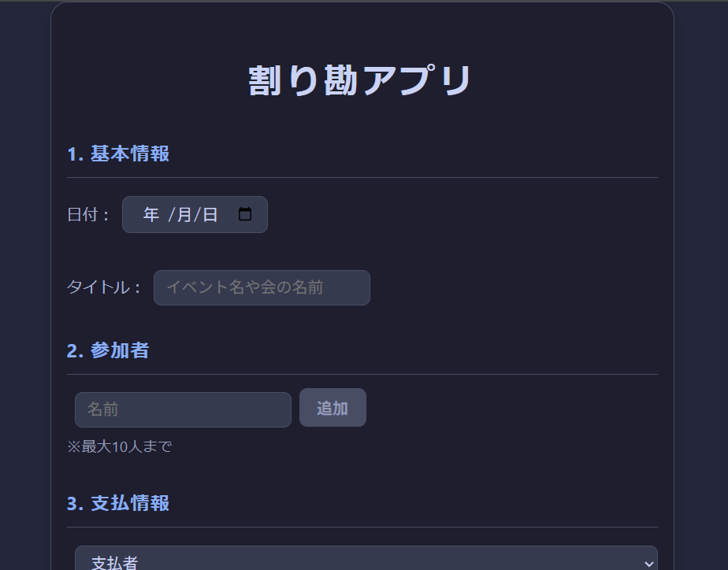Viewport: 728px width, 570px height.
Task: Select the month (月) segment of date
Action: (x=184, y=215)
